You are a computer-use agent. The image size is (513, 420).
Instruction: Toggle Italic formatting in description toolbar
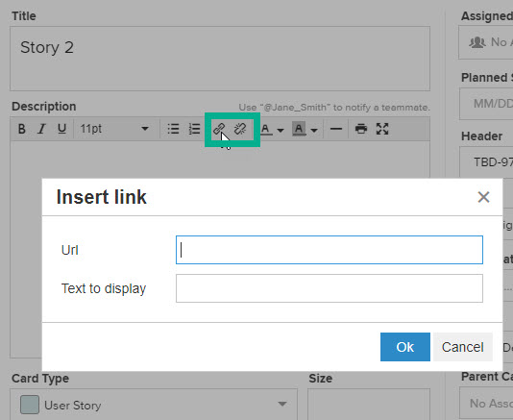coord(41,129)
